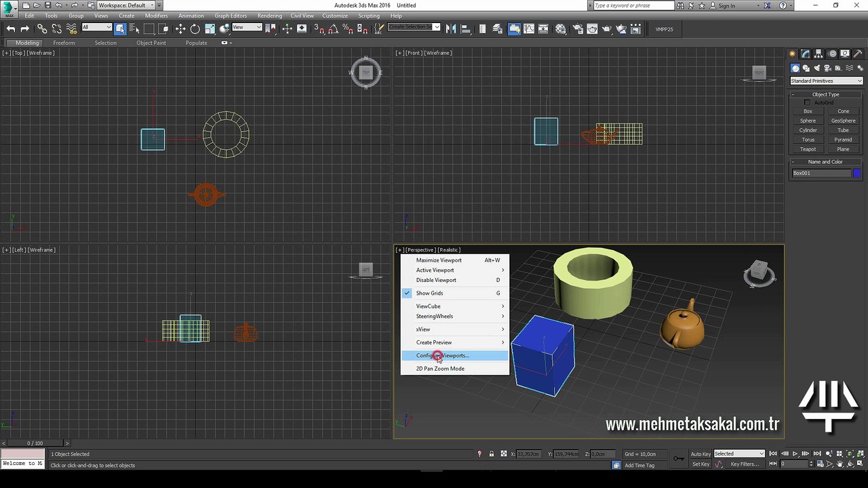Create a Teapot primitive button
Screen dimensions: 868x488
(x=808, y=149)
